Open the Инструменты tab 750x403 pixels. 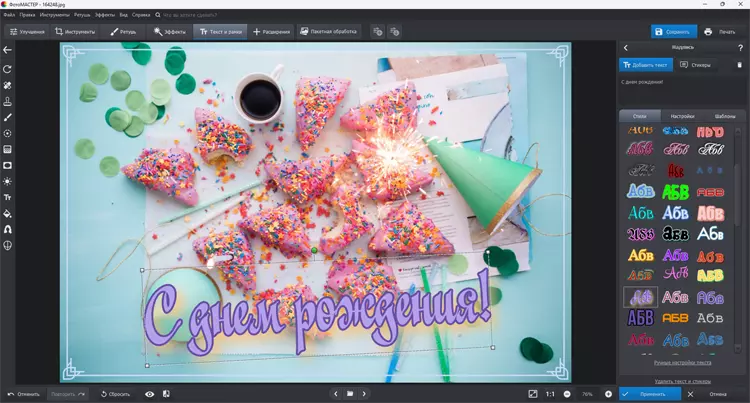click(x=75, y=32)
